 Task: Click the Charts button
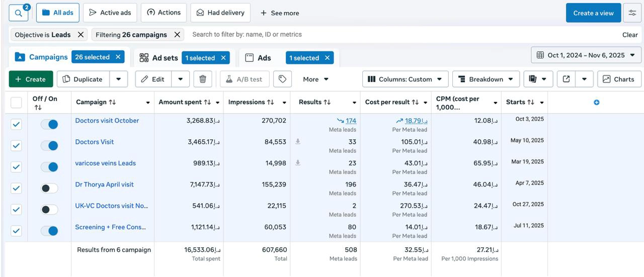point(619,79)
